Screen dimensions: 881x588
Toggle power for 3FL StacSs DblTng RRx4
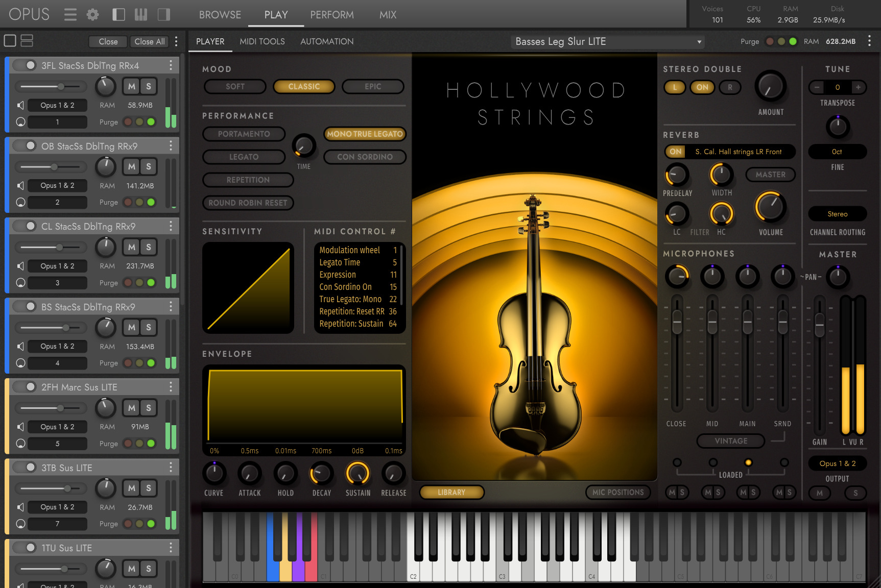click(x=25, y=65)
